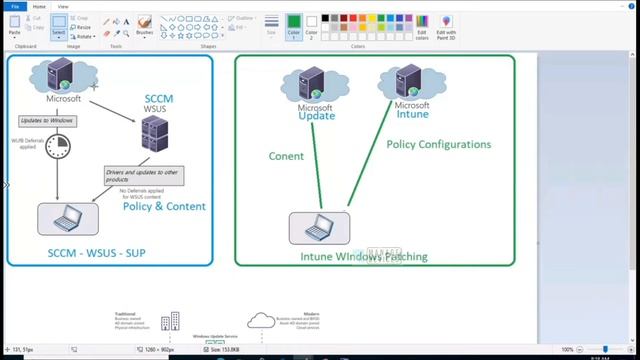Open the Rotate dropdown
This screenshot has width=640, height=360.
(x=83, y=37)
